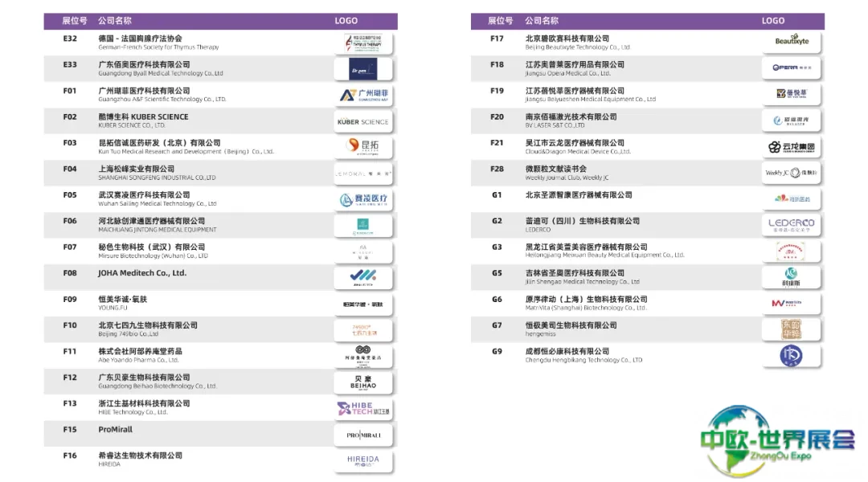Click company name JOHA Meditech Co., Ltd.

(x=142, y=273)
